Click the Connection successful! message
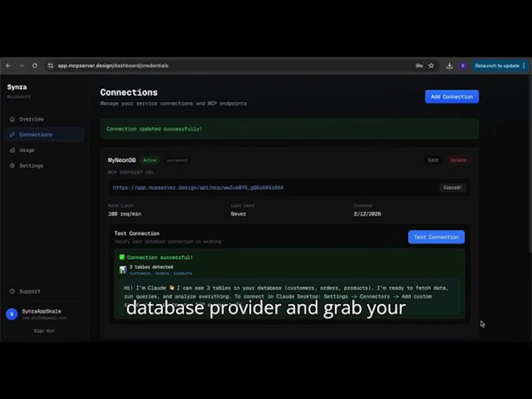Viewport: 532px width, 399px height. 160,257
